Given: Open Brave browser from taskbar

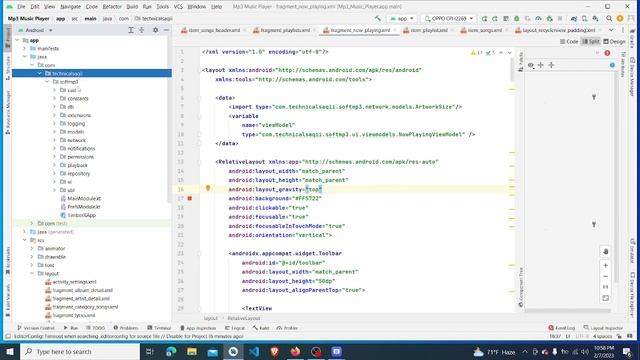Looking at the screenshot, I should click(275, 351).
